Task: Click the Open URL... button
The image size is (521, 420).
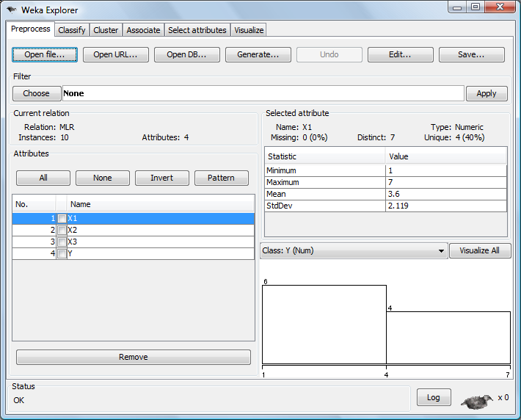Action: pos(115,54)
